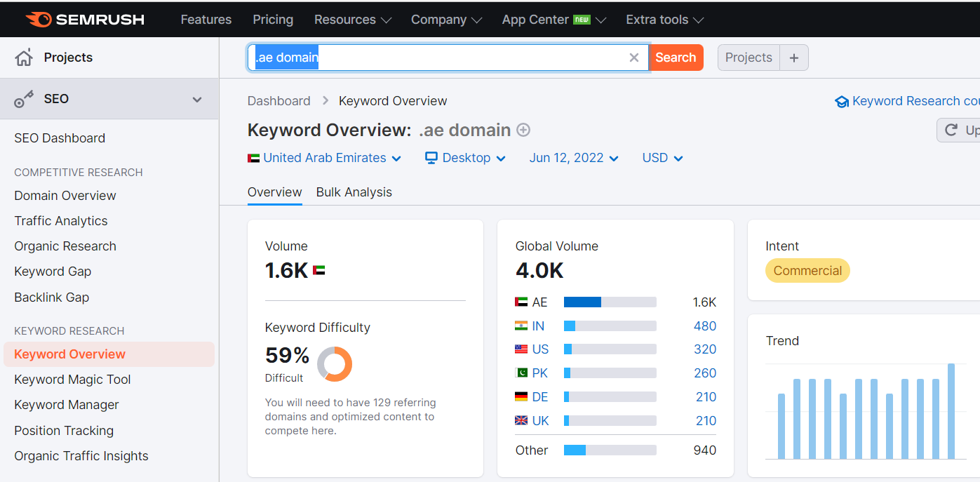Collapse the SEO sidebar section chevron
The width and height of the screenshot is (980, 482).
197,100
